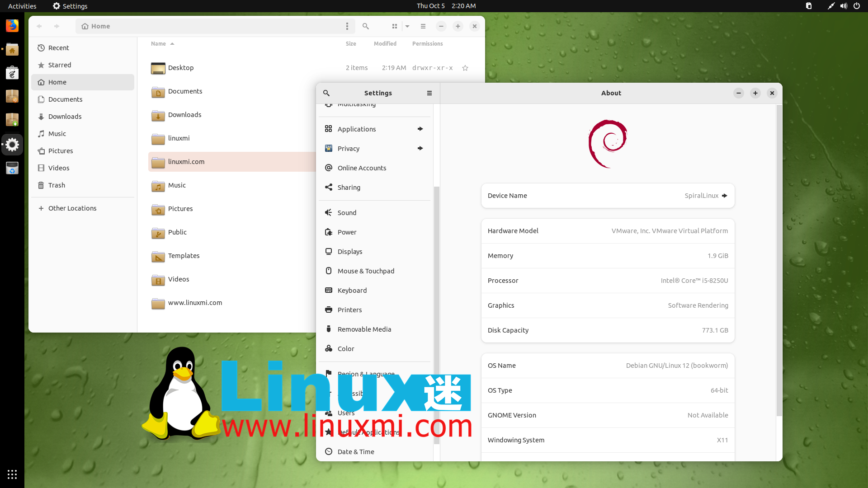The height and width of the screenshot is (488, 868).
Task: Open Printers settings panel
Action: 374,310
